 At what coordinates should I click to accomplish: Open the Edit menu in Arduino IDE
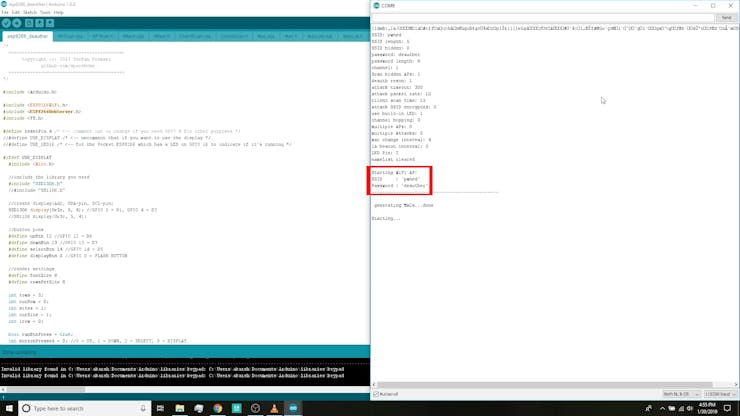(16, 12)
